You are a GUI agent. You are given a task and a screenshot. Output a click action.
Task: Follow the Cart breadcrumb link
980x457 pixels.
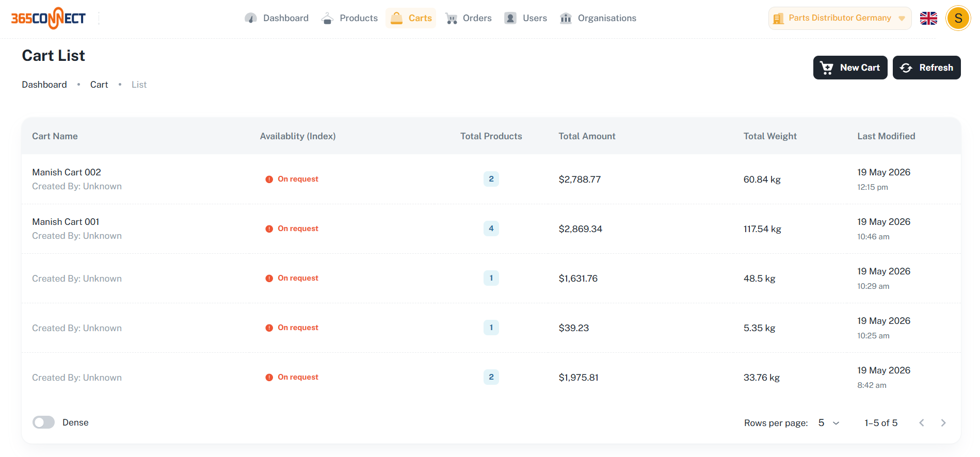[99, 85]
